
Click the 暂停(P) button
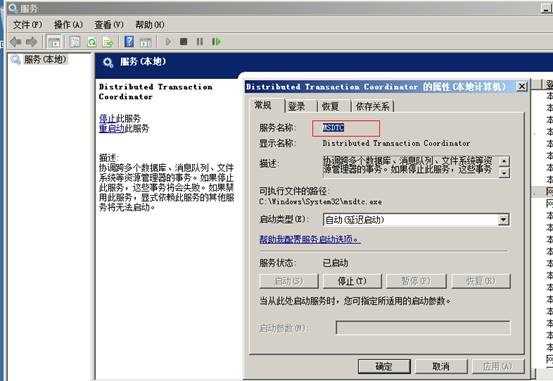click(x=416, y=281)
